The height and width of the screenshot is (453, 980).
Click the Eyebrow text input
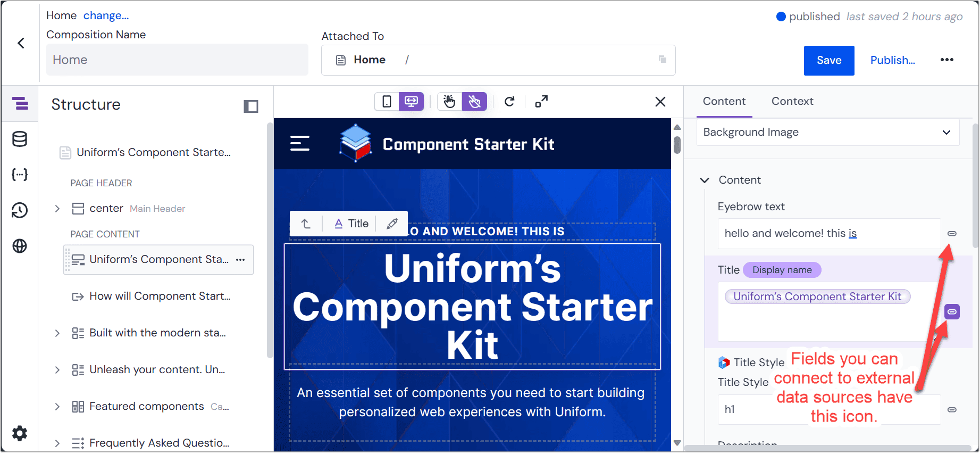(x=829, y=233)
